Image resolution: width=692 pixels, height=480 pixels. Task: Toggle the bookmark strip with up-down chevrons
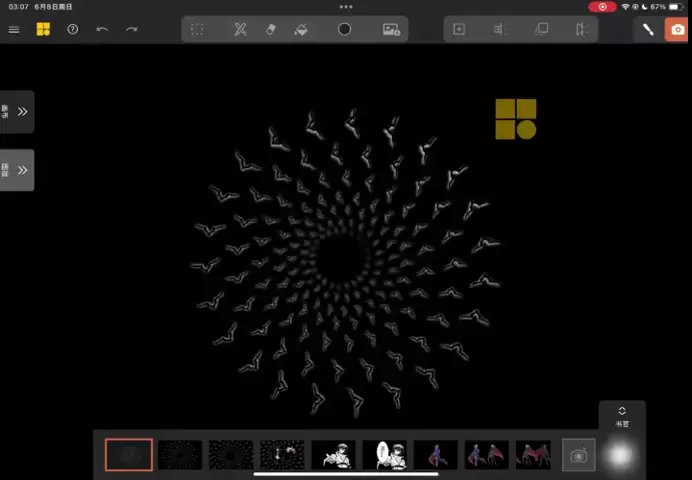[x=622, y=416]
